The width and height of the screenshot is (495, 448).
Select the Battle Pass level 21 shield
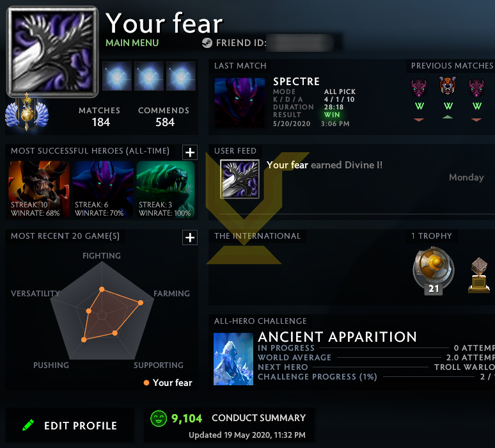(x=434, y=271)
